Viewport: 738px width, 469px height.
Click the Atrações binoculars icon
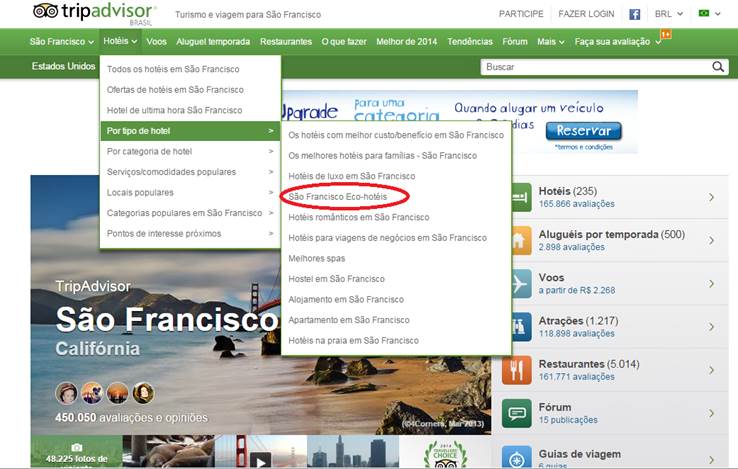coord(518,326)
